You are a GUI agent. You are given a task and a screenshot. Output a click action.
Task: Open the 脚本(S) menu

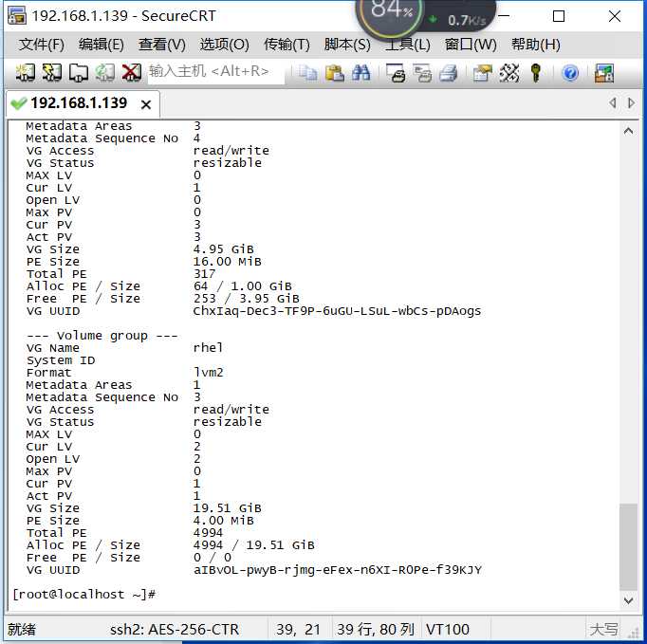point(347,45)
